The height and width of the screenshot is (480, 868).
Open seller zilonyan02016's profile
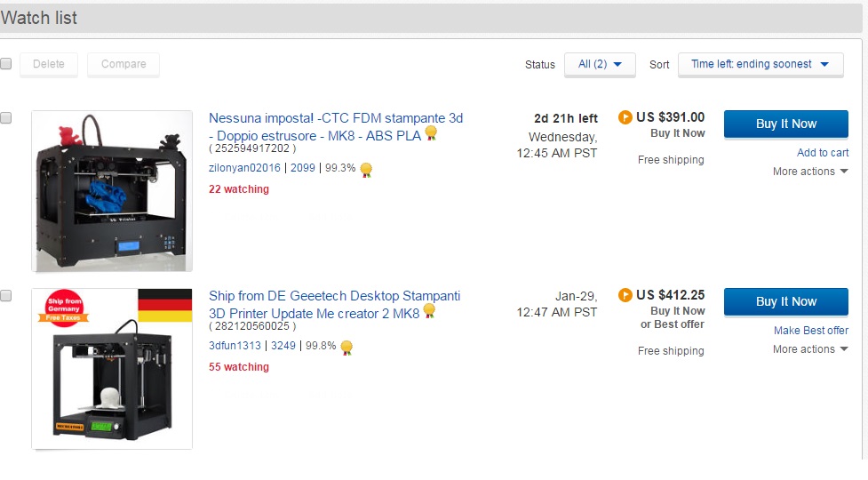pos(244,168)
